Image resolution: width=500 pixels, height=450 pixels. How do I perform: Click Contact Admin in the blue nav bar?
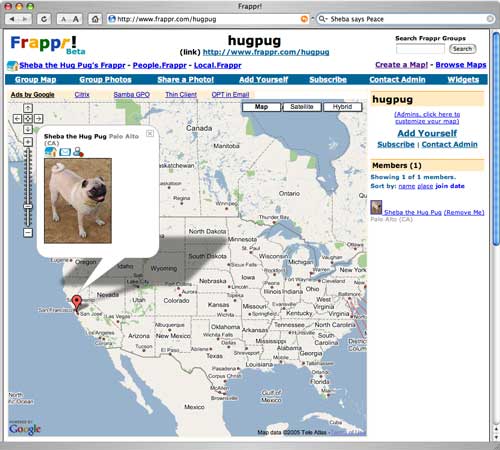[397, 80]
